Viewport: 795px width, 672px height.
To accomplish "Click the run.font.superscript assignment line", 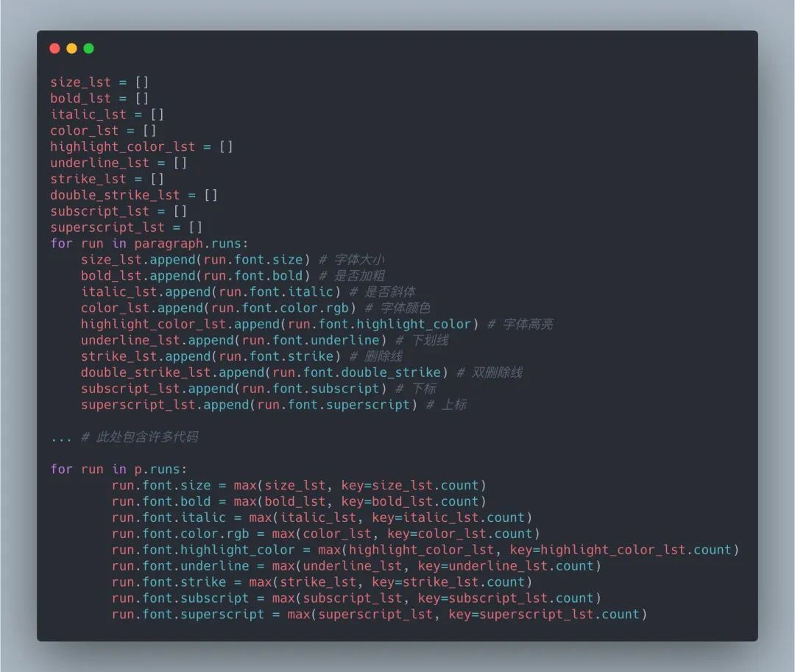I will (x=380, y=615).
